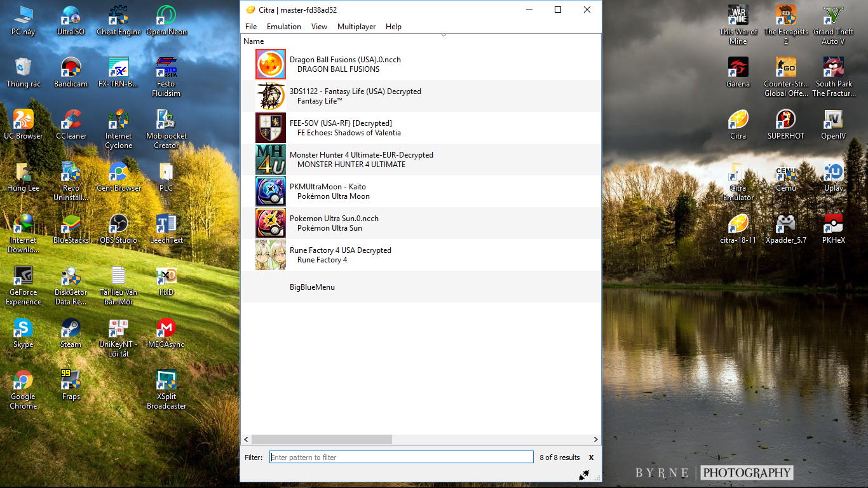
Task: Click the 'Rune Factory 4 USA Decrypted' text
Action: pyautogui.click(x=341, y=250)
